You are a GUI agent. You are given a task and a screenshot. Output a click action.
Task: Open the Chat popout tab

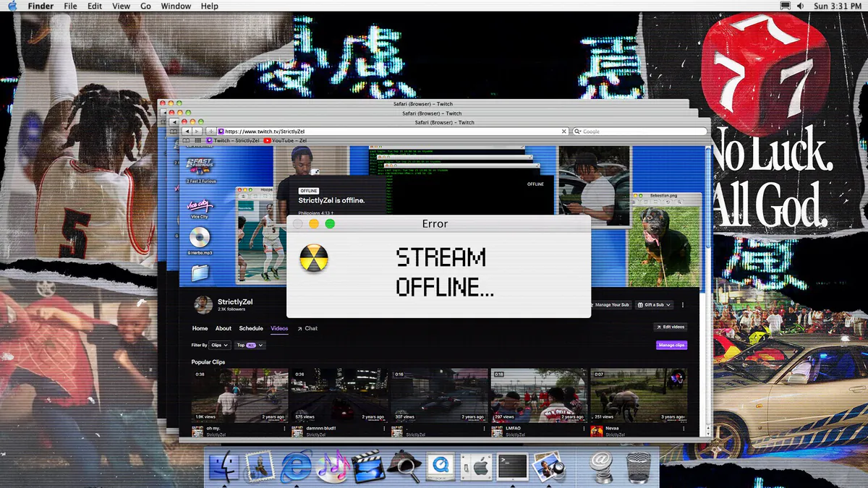pyautogui.click(x=307, y=328)
